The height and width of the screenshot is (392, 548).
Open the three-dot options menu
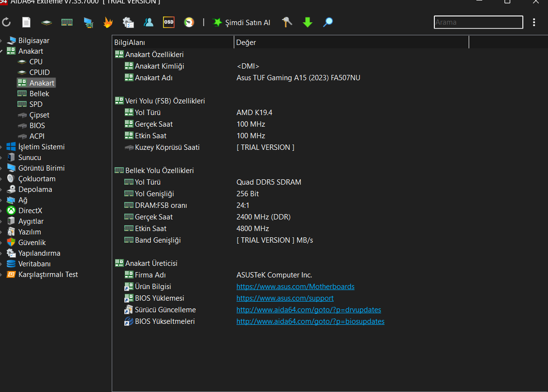(x=534, y=22)
